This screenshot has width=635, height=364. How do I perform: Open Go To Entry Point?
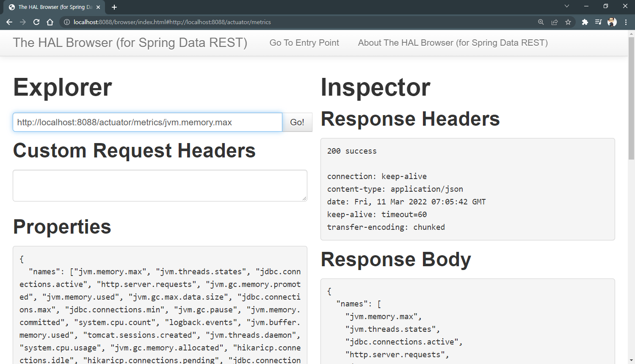point(304,43)
